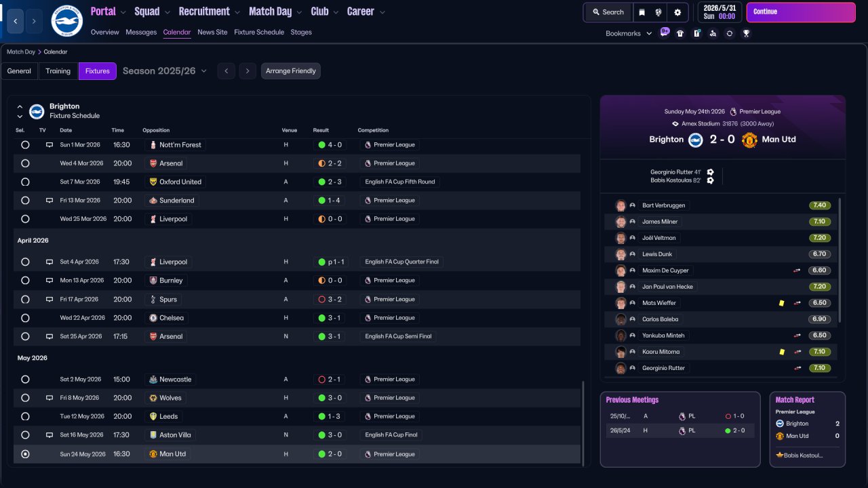Viewport: 868px width, 488px height.
Task: Click the Arrange Friendly button
Action: 291,71
